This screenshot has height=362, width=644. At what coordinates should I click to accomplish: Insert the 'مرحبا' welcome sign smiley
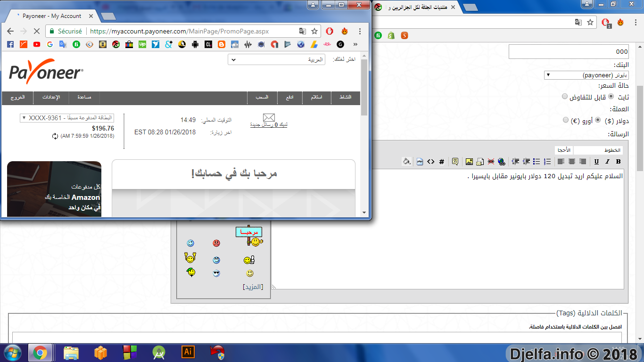[x=249, y=236]
